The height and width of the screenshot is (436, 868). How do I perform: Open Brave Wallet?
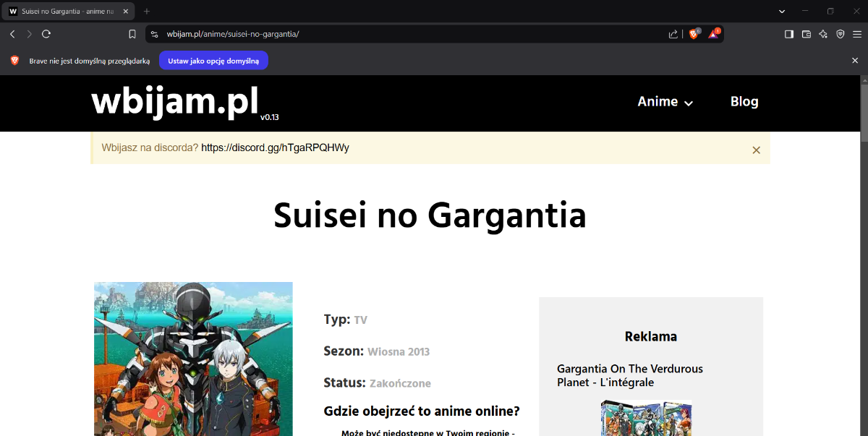point(807,34)
